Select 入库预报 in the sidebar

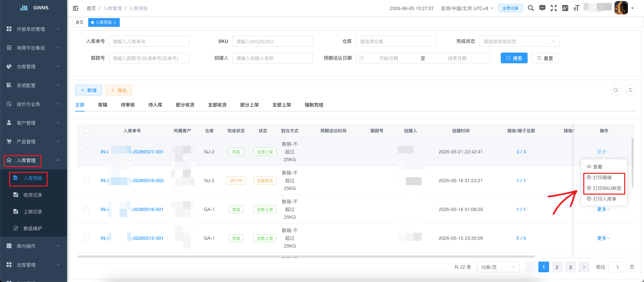pos(34,178)
